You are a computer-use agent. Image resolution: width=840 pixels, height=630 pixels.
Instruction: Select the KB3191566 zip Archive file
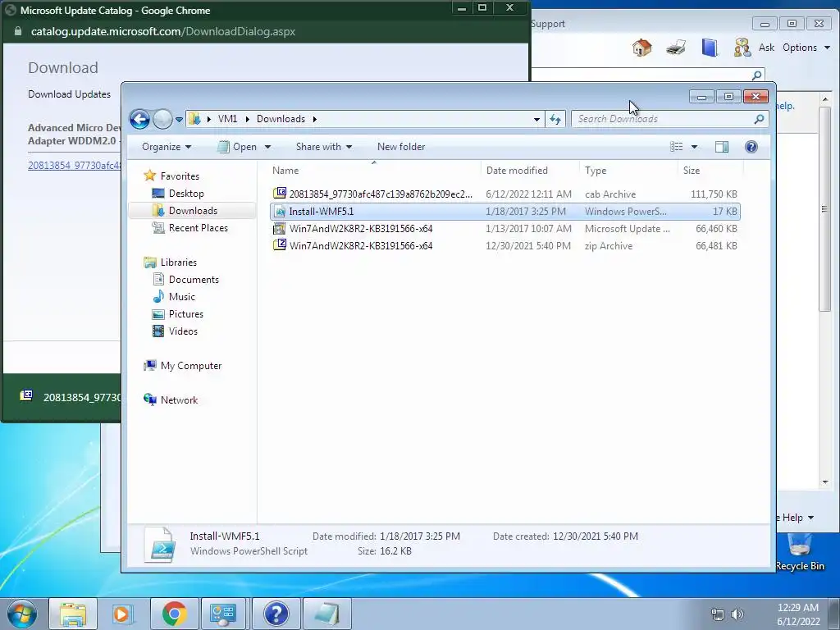pos(504,245)
